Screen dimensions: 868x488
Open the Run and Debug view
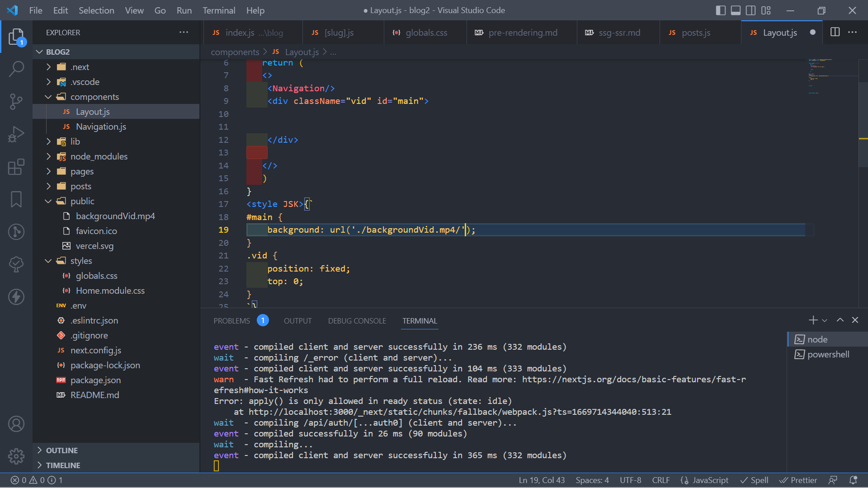pyautogui.click(x=16, y=134)
